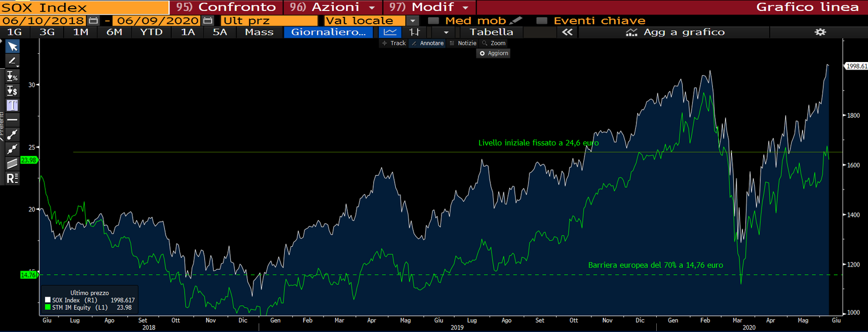Screen dimensions: 868x332
Task: Click the 1998.61 last price label
Action: (856, 67)
